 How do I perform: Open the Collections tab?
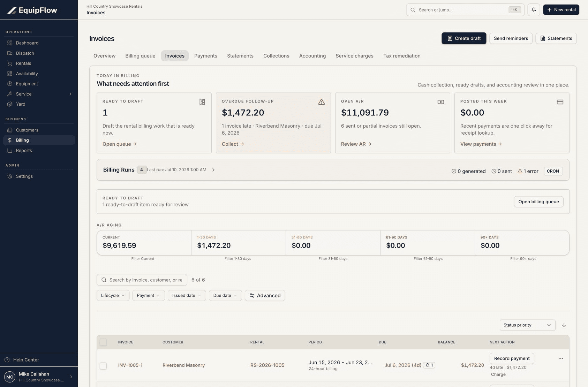coord(276,56)
